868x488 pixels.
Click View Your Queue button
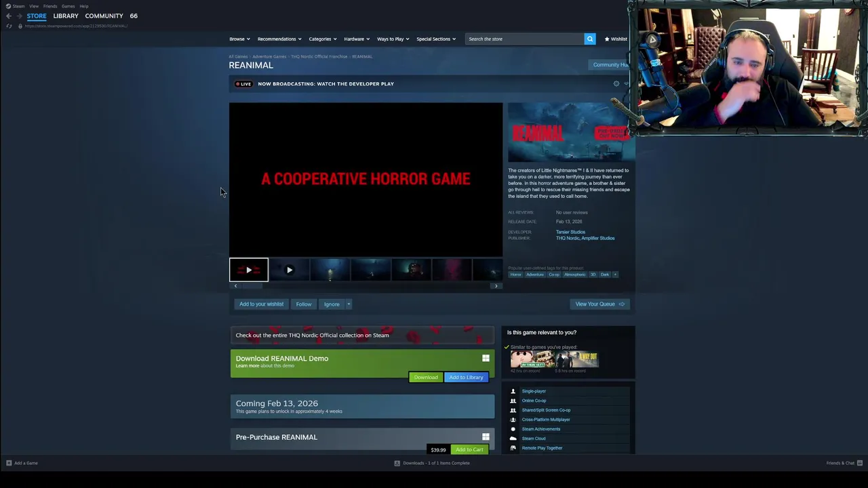pos(599,304)
